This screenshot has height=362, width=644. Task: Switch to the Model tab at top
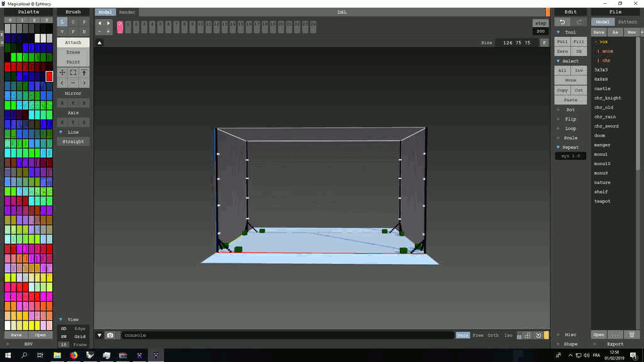coord(105,13)
